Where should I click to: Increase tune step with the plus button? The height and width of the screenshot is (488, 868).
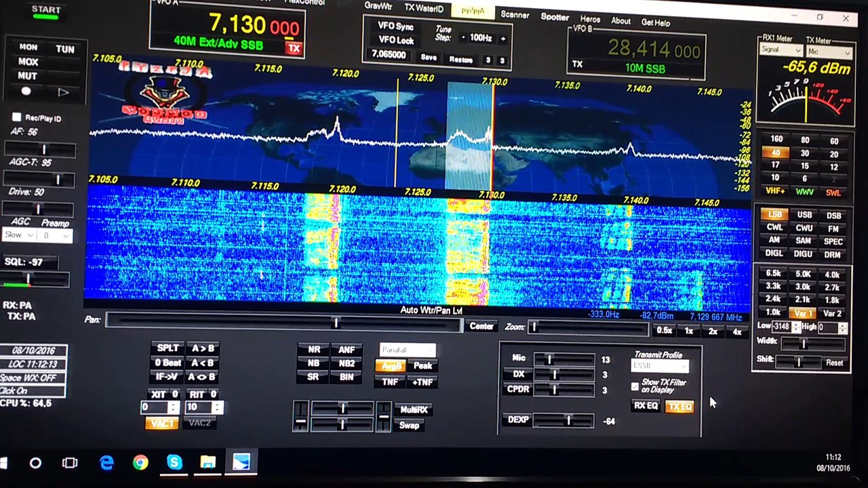point(502,39)
